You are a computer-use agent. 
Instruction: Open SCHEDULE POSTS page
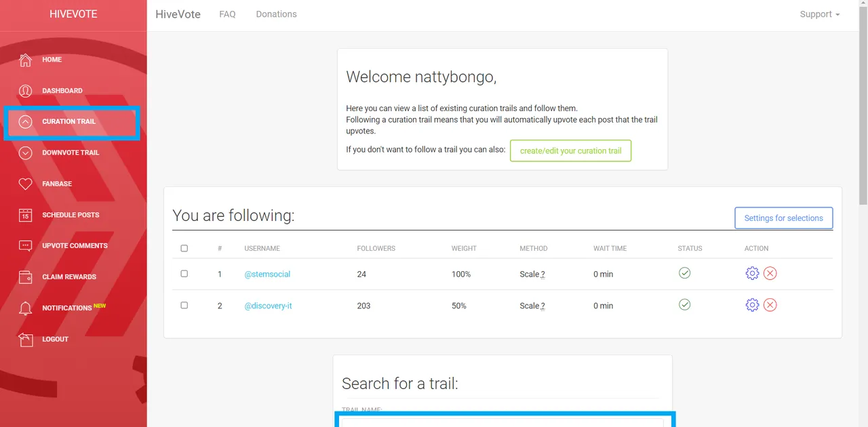[71, 215]
